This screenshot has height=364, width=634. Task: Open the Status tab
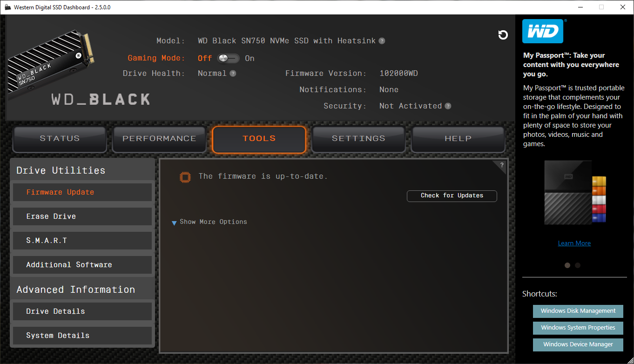click(x=60, y=139)
